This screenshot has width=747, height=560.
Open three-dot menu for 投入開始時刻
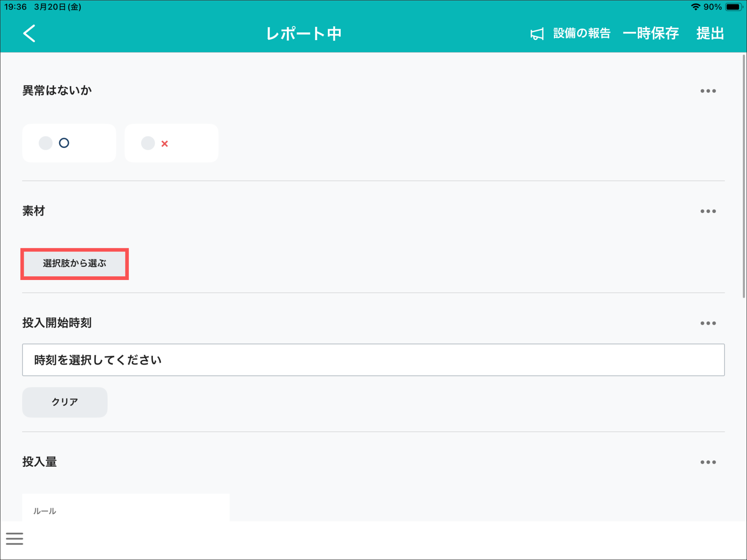[708, 323]
